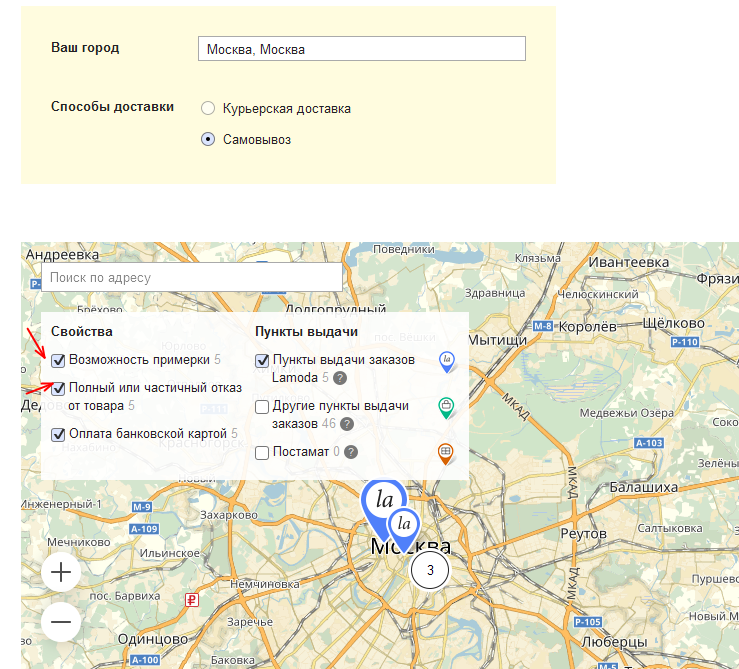
Task: Uncheck Оплата банковской картой checkbox
Action: [x=58, y=434]
